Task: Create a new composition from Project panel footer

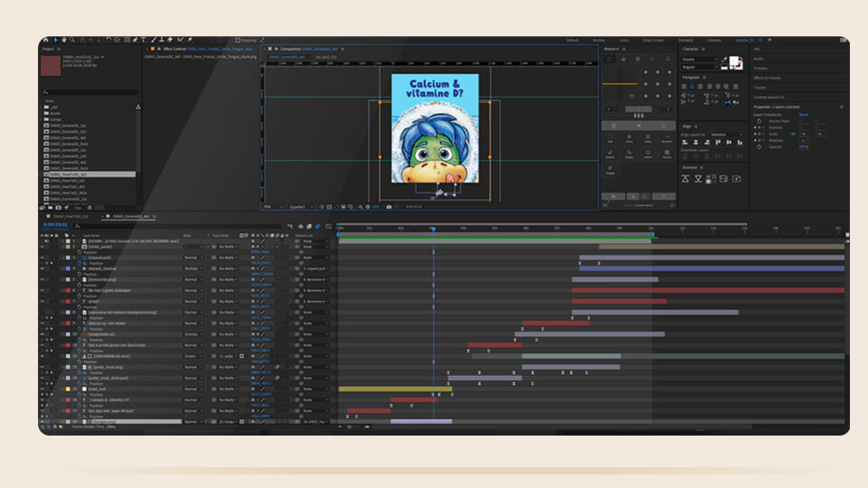Action: pyautogui.click(x=58, y=208)
